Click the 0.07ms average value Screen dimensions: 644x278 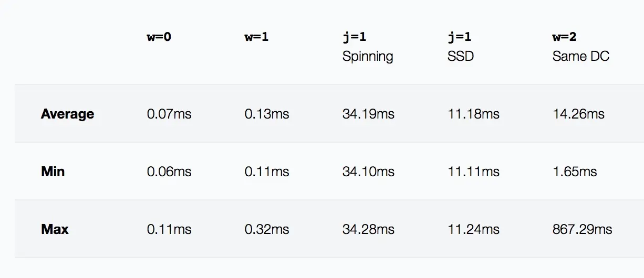pyautogui.click(x=169, y=114)
